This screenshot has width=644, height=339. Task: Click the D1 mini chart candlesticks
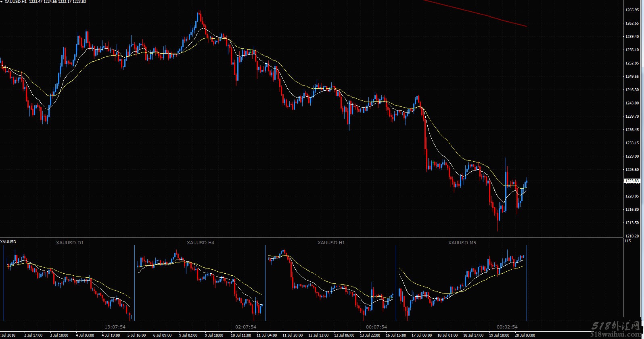69,284
